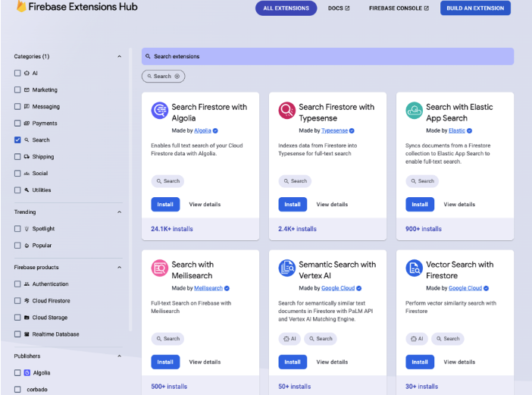Screen dimensions: 532x395
Task: Enable the Social category checkbox
Action: click(x=17, y=174)
